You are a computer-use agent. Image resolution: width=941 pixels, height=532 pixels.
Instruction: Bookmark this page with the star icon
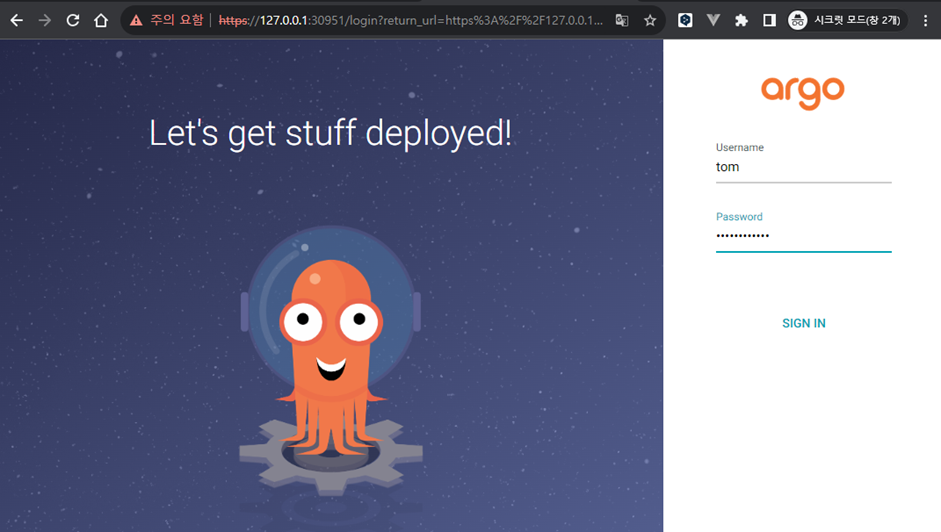pyautogui.click(x=650, y=20)
